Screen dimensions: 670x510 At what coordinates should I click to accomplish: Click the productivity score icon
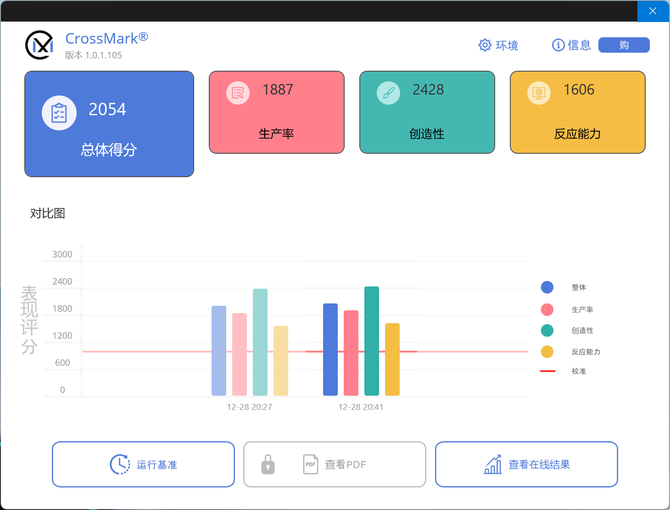(x=238, y=93)
